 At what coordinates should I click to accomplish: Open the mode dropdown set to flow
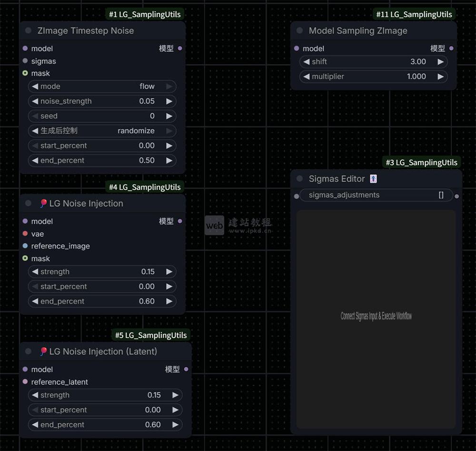(102, 87)
